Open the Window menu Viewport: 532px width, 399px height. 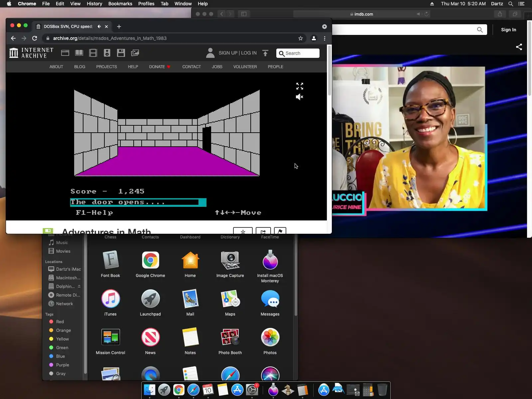pyautogui.click(x=183, y=4)
